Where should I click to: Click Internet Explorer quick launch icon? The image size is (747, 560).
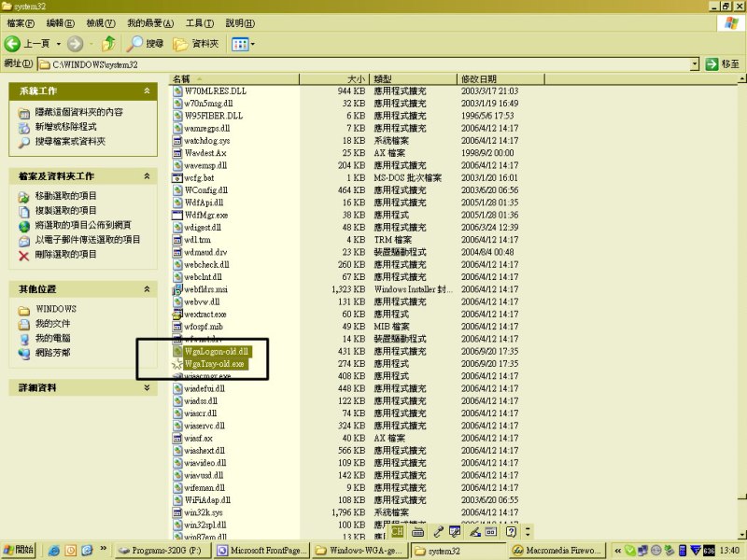click(54, 551)
